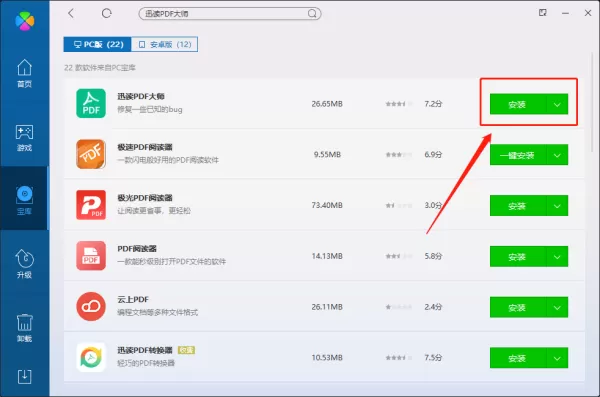Image resolution: width=600 pixels, height=397 pixels.
Task: Open the window menu icon next to minimize
Action: (x=543, y=13)
